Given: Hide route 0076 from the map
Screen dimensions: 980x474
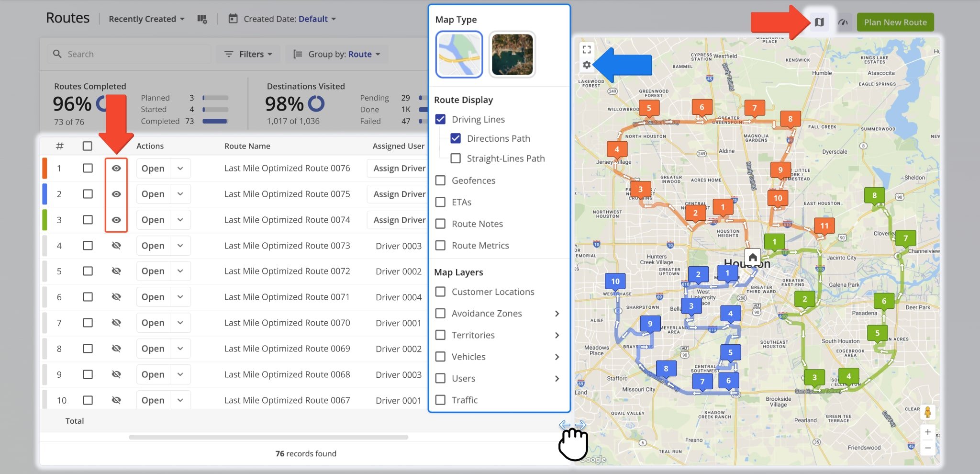Looking at the screenshot, I should (x=116, y=169).
